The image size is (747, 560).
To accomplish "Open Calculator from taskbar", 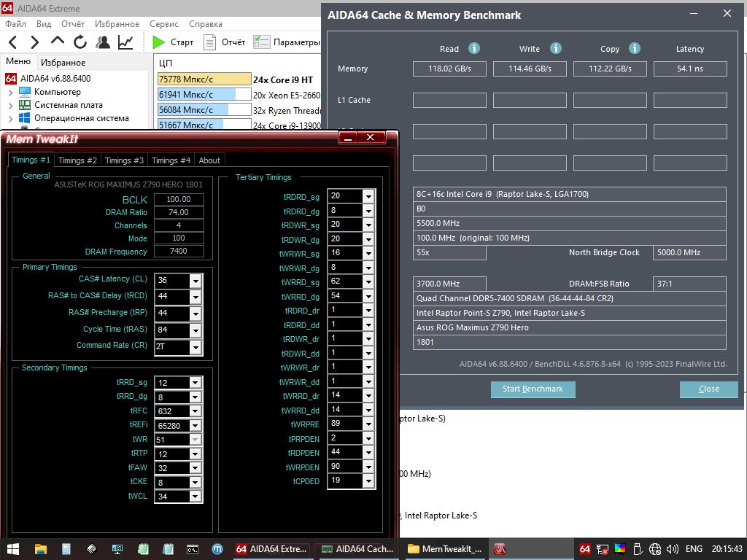I will click(66, 549).
